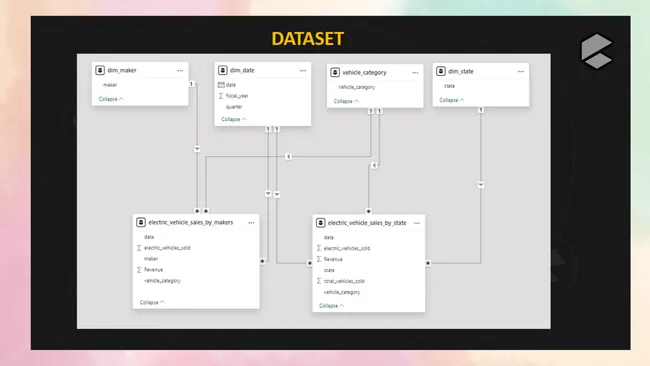Click electric_vehicle_sales_by_state table title
650x366 pixels.
(x=367, y=223)
